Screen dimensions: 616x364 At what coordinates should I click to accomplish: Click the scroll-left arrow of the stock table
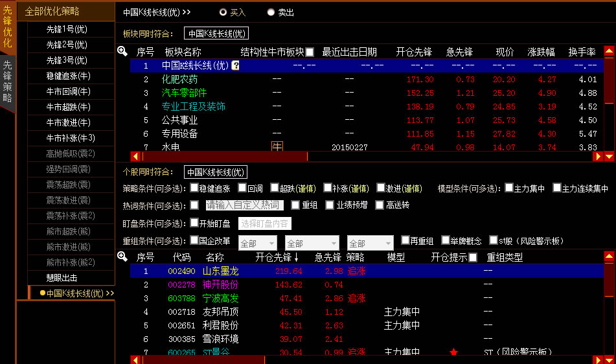(x=136, y=359)
